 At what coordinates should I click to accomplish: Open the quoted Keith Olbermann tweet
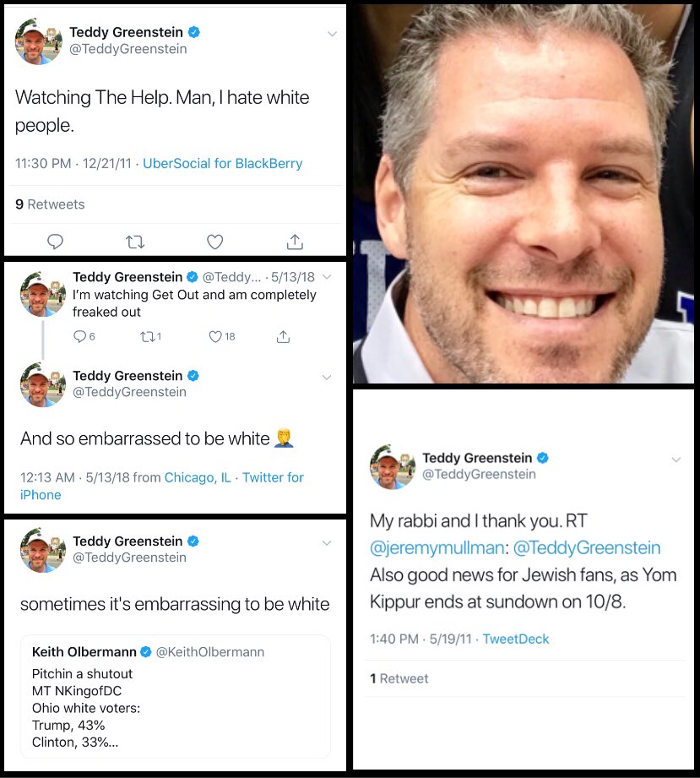pos(175,697)
